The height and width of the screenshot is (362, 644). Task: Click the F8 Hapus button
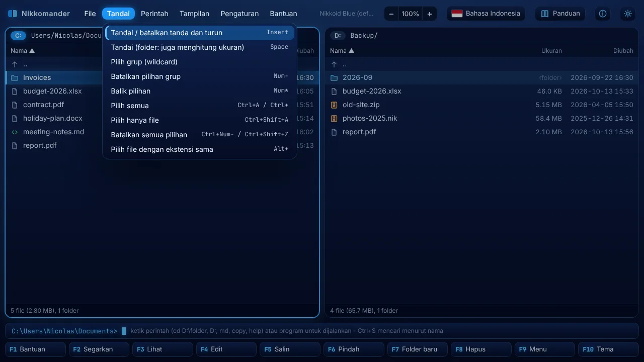[x=481, y=349]
